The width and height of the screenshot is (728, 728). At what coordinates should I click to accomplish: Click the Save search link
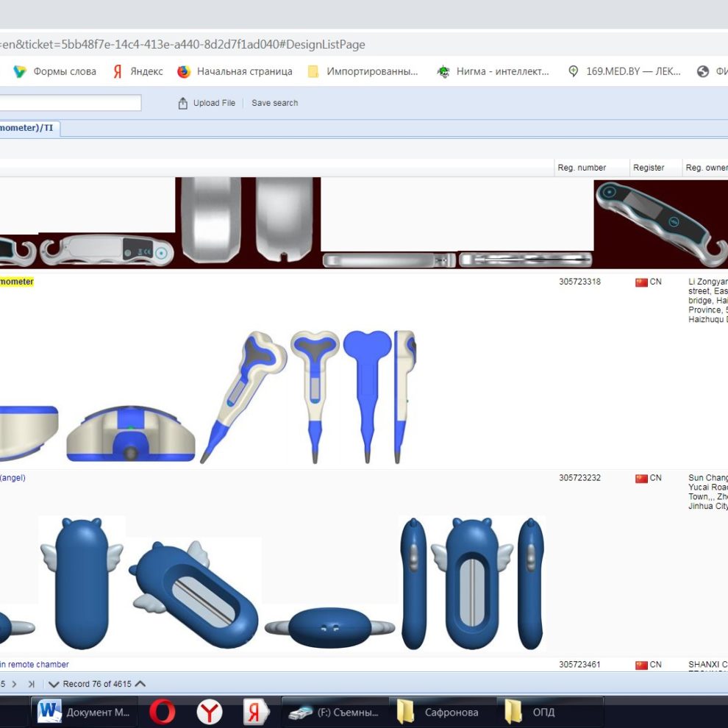[x=274, y=103]
